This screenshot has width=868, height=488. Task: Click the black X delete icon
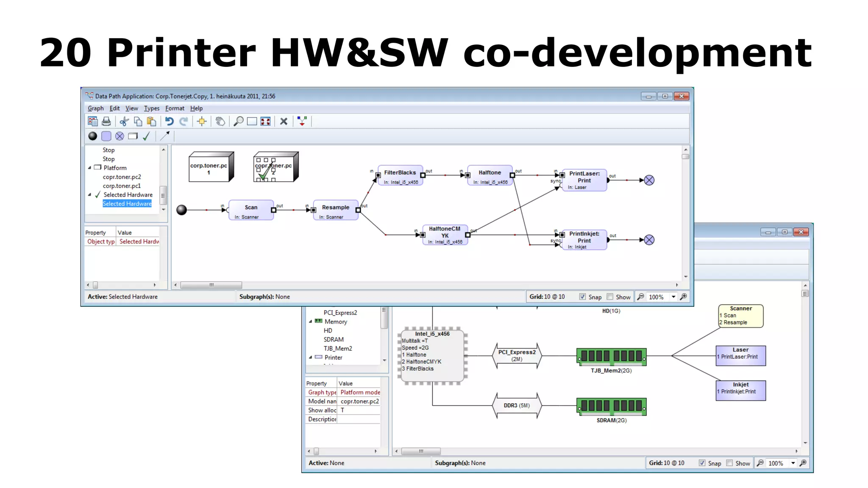coord(284,122)
